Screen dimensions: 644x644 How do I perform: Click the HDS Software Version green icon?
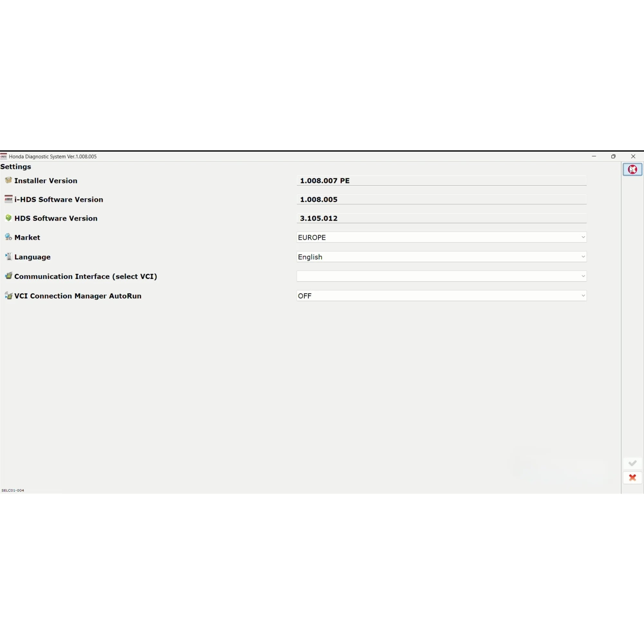pos(8,218)
